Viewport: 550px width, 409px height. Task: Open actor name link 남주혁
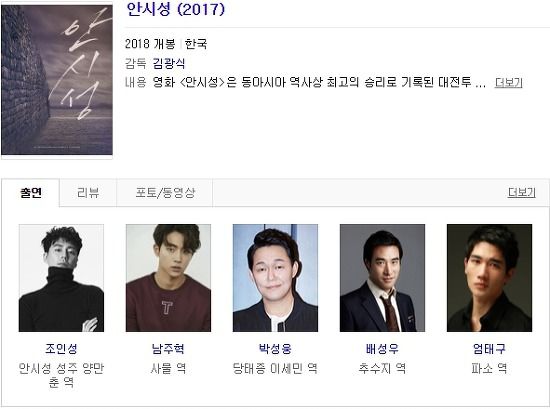[168, 349]
